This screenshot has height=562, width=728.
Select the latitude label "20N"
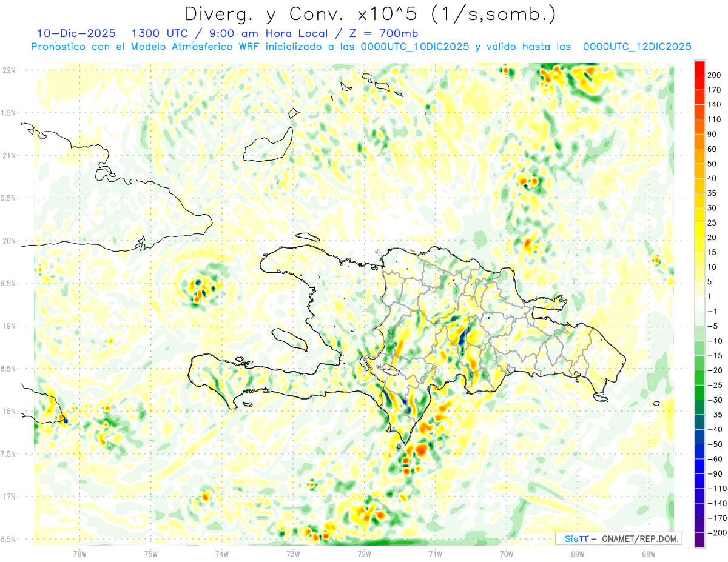pos(9,241)
